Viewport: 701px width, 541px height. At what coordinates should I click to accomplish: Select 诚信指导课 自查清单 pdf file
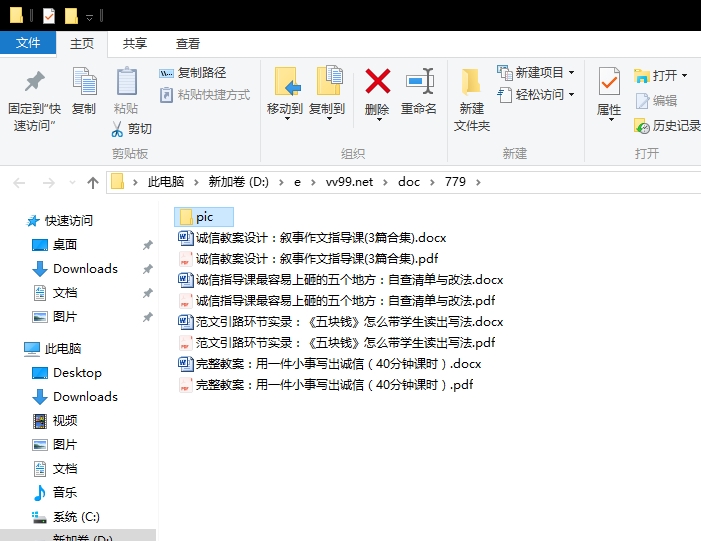[x=337, y=301]
